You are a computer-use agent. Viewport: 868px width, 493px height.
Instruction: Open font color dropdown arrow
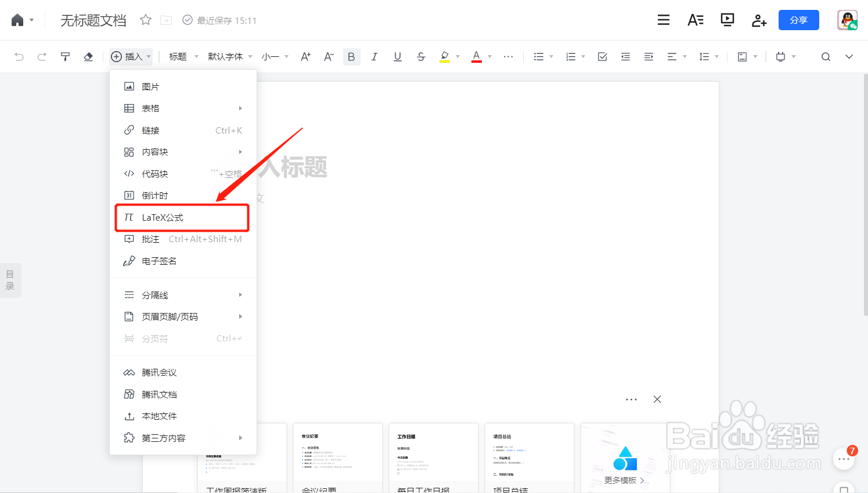[x=489, y=56]
